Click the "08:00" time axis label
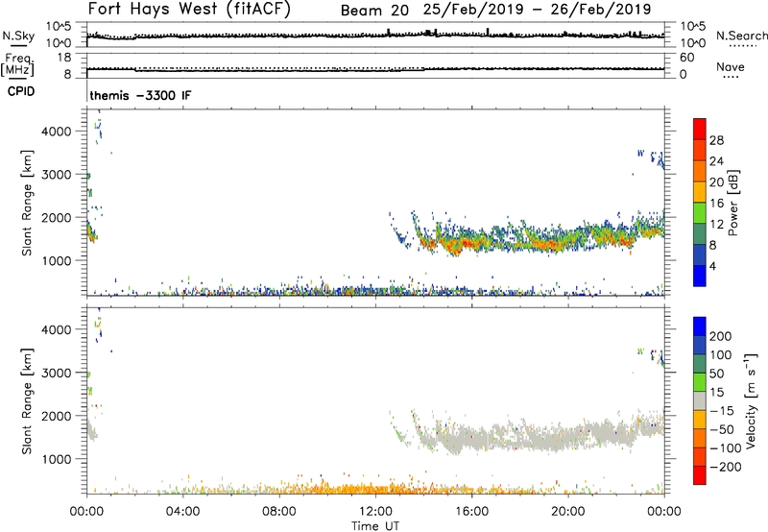 point(279,512)
